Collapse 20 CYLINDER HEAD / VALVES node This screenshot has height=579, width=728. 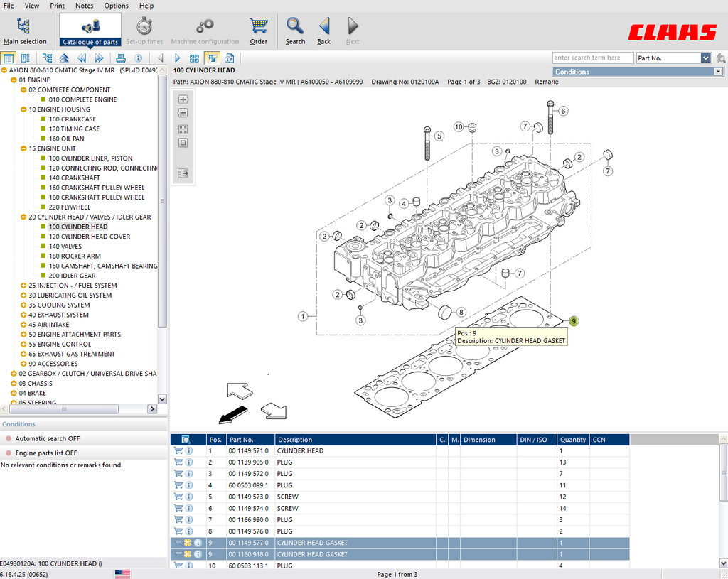pos(23,217)
